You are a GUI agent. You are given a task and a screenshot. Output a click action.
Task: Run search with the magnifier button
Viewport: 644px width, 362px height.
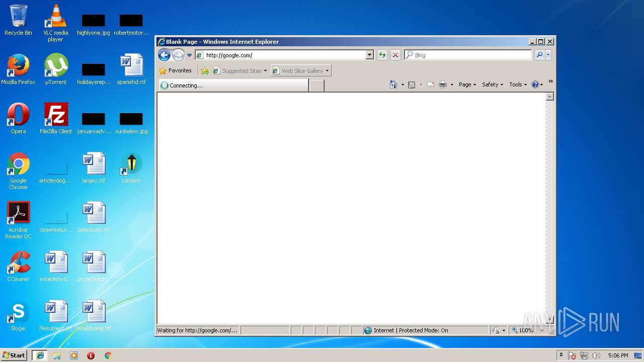click(x=539, y=55)
